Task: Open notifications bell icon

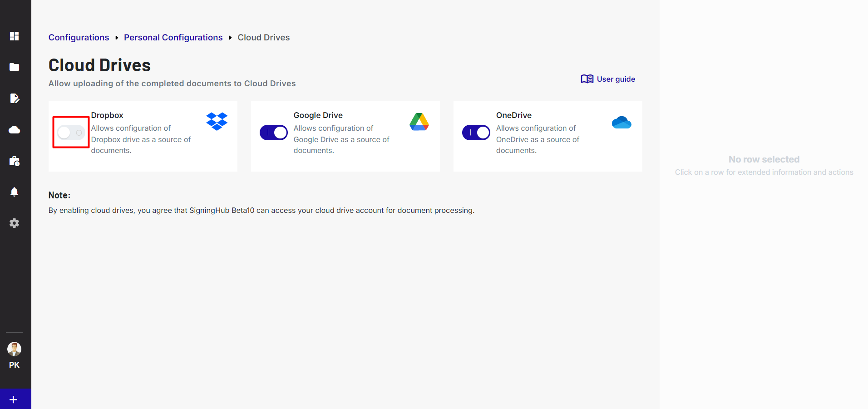Action: (15, 192)
